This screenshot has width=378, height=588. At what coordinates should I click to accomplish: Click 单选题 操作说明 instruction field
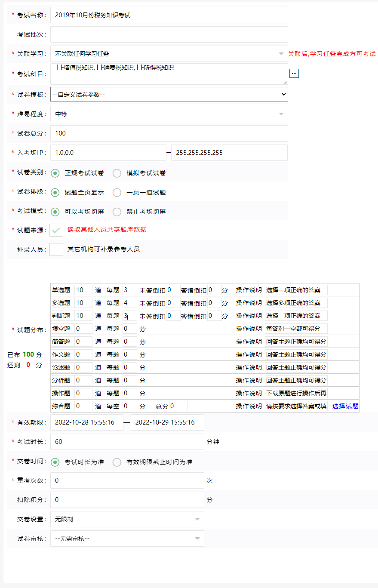(x=296, y=290)
